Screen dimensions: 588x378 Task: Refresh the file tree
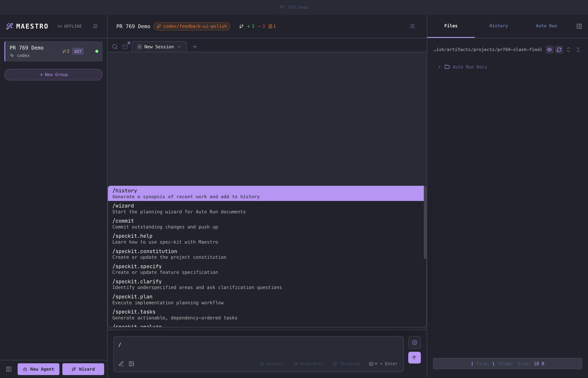point(559,50)
